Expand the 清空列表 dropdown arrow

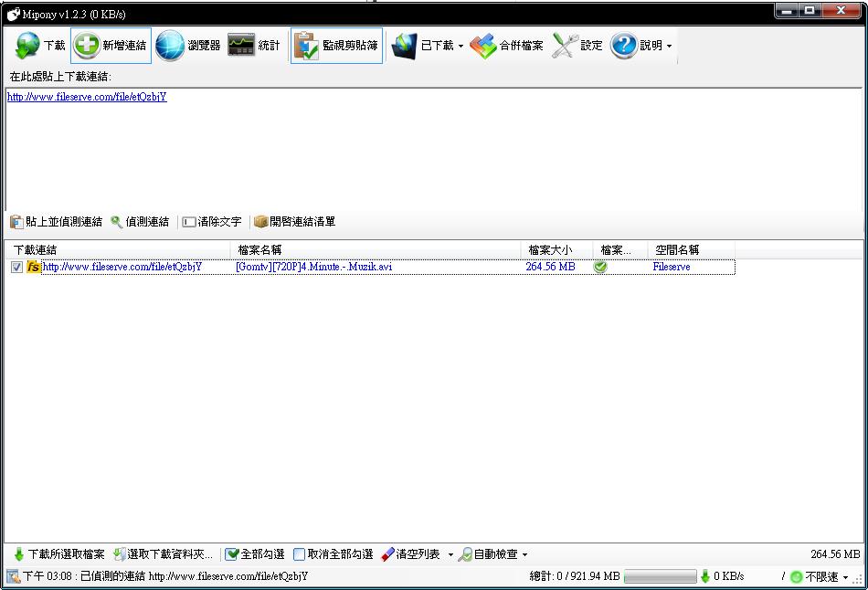[450, 554]
